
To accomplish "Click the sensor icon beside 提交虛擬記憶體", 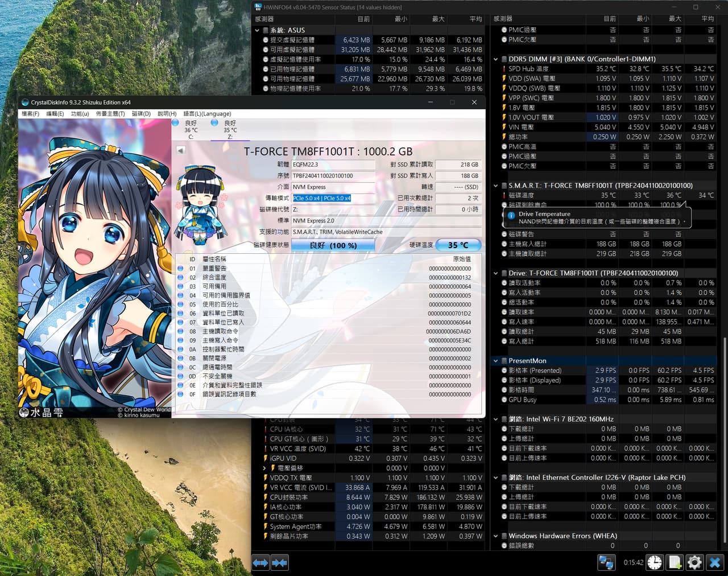I will (266, 40).
